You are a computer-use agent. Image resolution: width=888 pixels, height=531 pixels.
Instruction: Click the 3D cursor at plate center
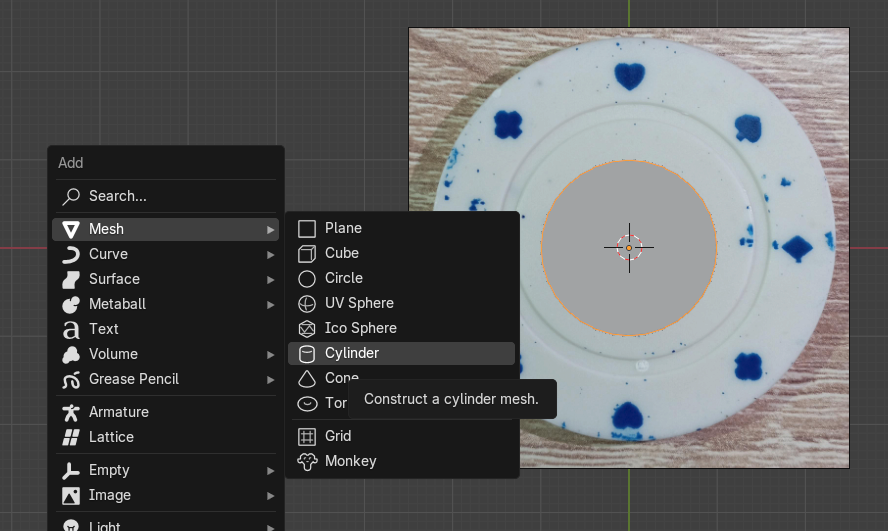pyautogui.click(x=629, y=247)
